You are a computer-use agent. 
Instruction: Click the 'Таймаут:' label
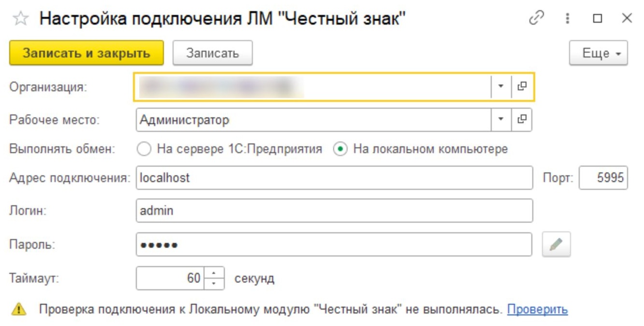click(34, 279)
